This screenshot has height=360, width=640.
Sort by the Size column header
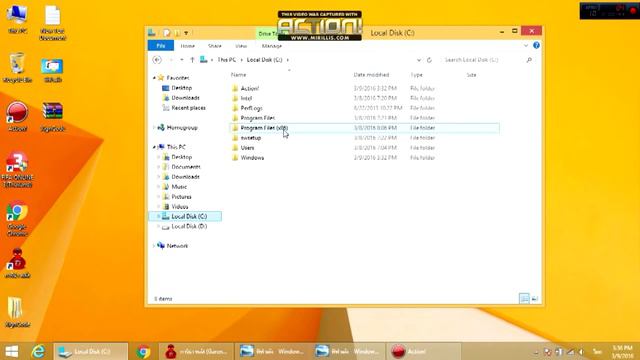click(471, 75)
